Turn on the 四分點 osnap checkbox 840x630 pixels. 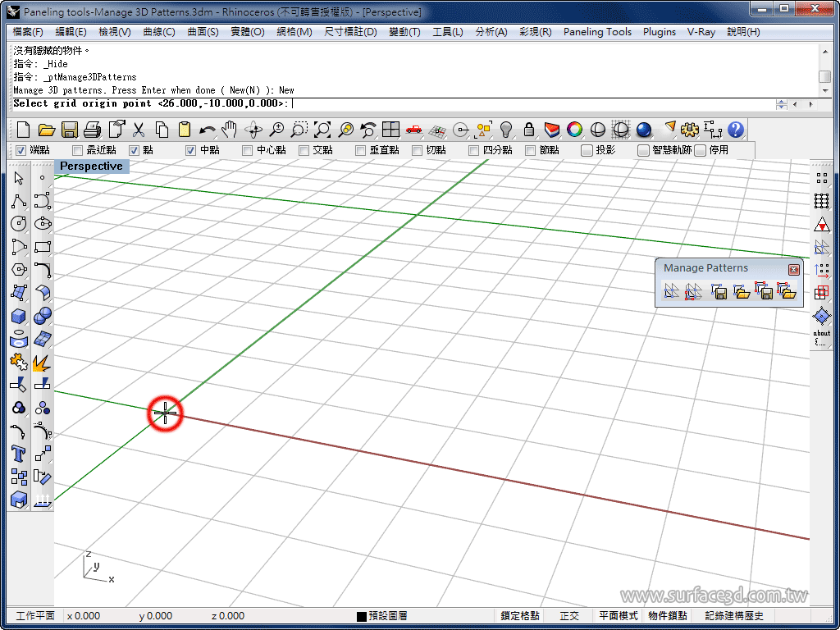pyautogui.click(x=473, y=151)
